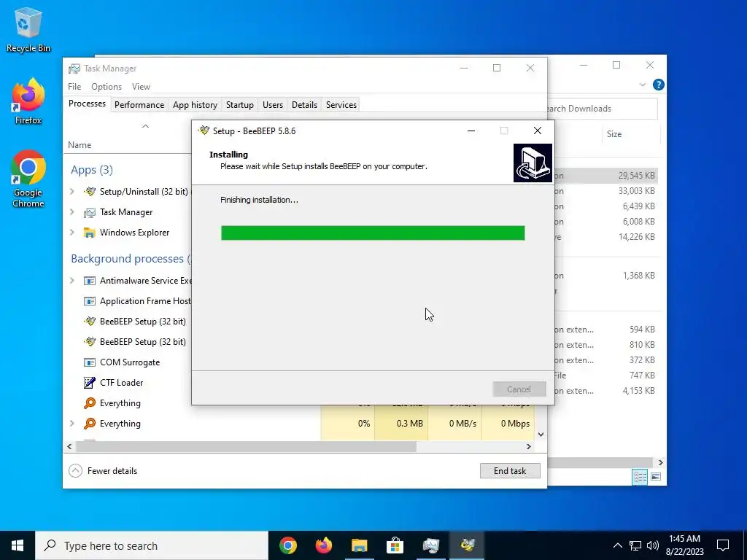Click the Task Manager taskbar icon

click(430, 545)
